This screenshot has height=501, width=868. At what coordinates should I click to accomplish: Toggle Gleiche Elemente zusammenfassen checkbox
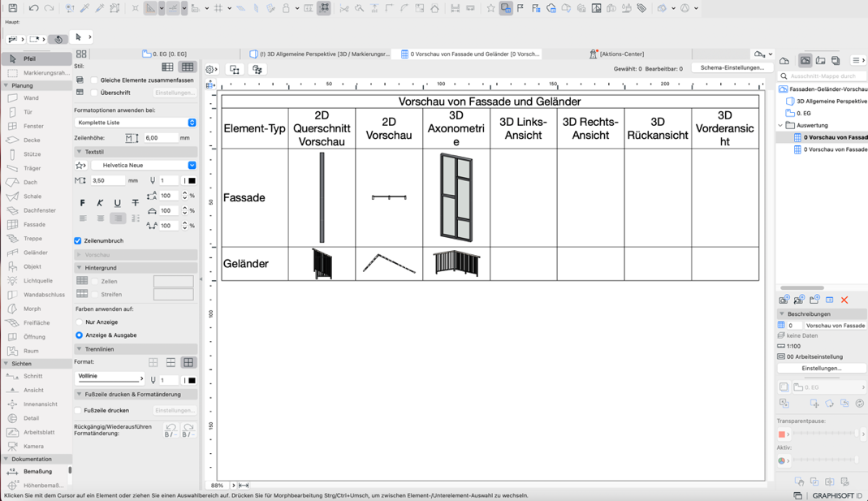click(94, 80)
